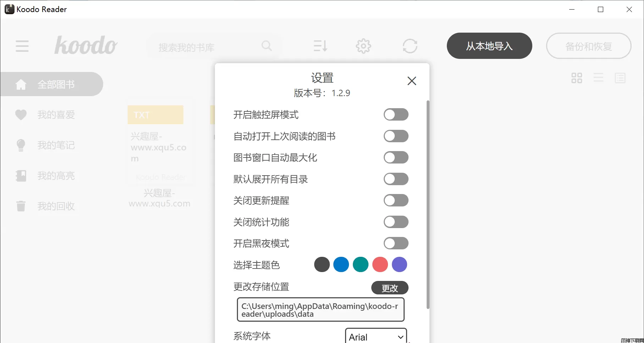Click the bookmark icon for 我的高亮
Image resolution: width=644 pixels, height=343 pixels.
[21, 176]
